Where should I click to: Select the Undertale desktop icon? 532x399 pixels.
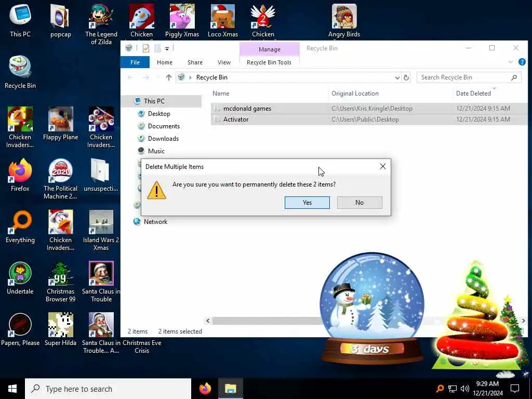(x=20, y=278)
